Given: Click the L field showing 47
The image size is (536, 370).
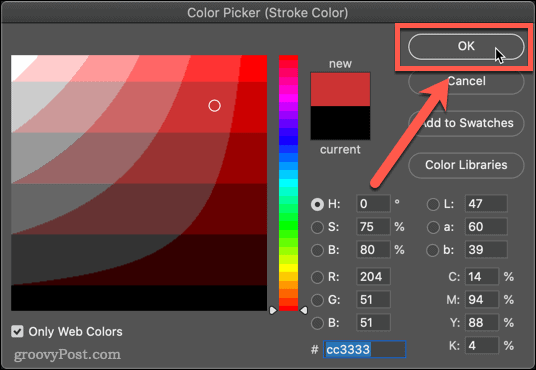Looking at the screenshot, I should tap(486, 204).
